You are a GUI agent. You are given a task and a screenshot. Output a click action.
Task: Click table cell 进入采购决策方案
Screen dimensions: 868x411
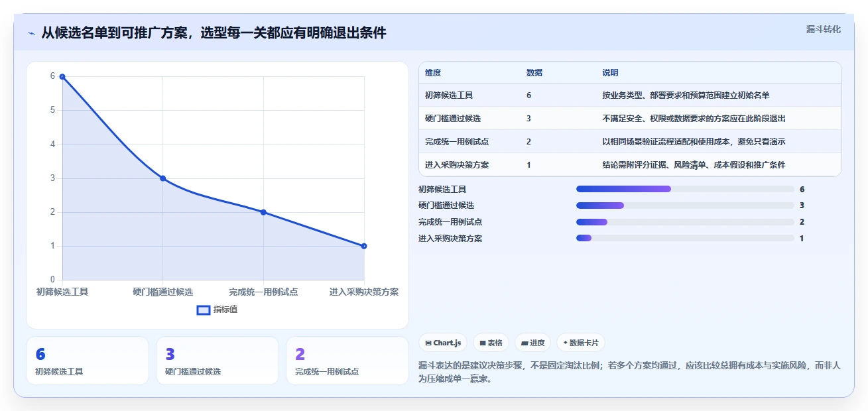click(x=457, y=165)
